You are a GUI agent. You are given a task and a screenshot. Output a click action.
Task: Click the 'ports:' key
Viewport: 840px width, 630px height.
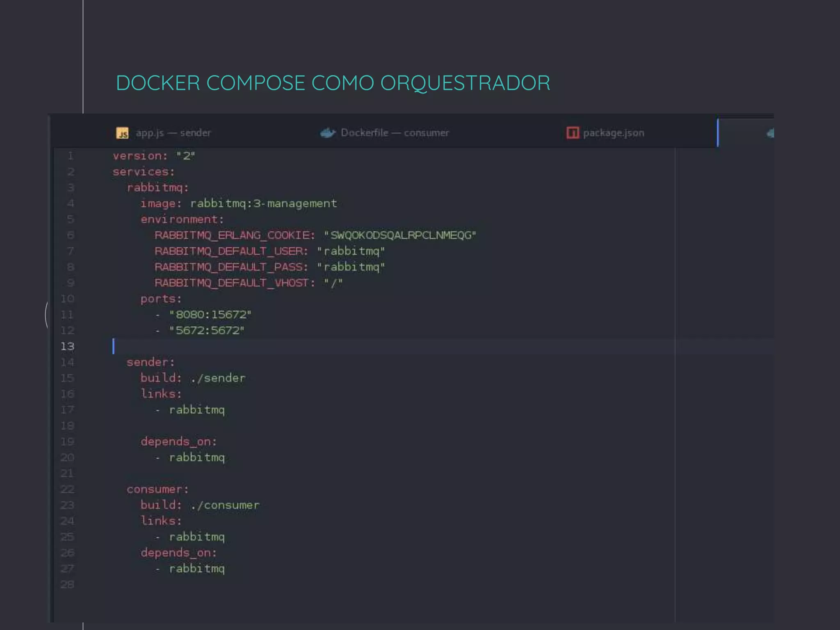click(161, 299)
